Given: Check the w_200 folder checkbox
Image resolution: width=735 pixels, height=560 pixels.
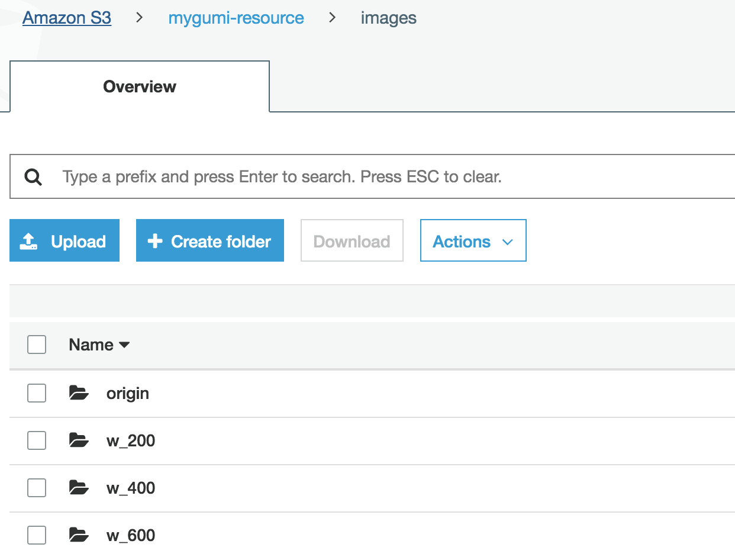Looking at the screenshot, I should (x=37, y=440).
